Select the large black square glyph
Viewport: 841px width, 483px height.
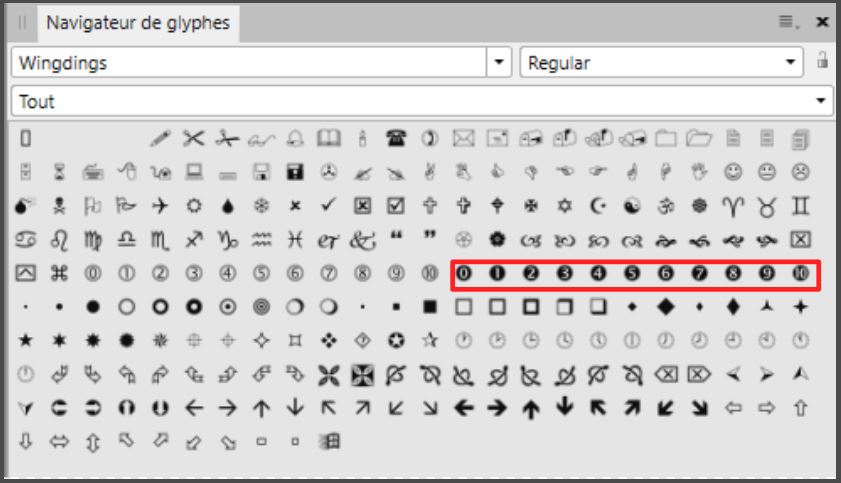430,307
